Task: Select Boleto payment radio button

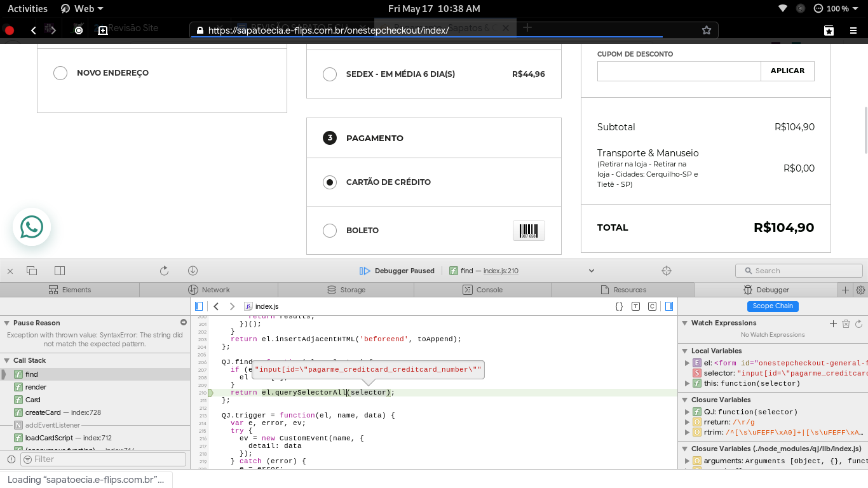Action: pos(330,231)
